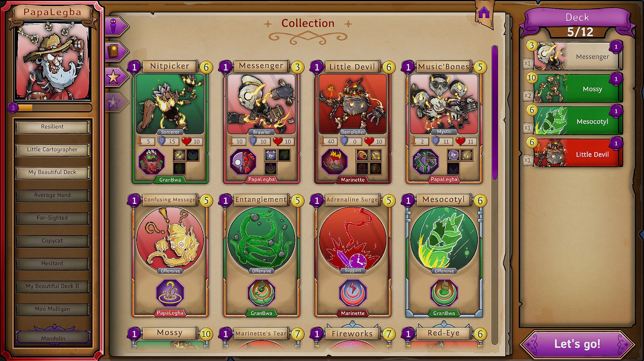This screenshot has width=644, height=361.
Task: Toggle the Resilient trait
Action: click(x=52, y=127)
